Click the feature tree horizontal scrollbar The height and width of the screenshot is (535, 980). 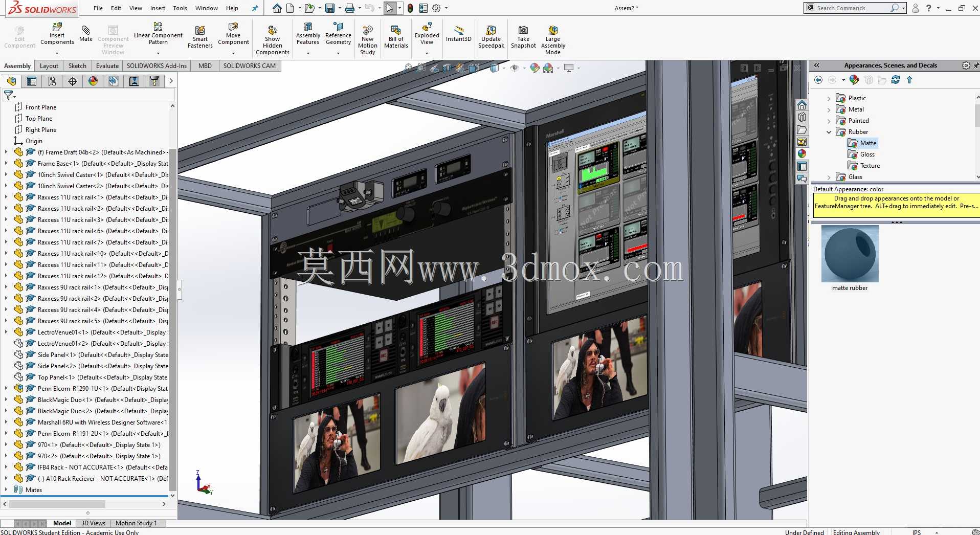57,504
